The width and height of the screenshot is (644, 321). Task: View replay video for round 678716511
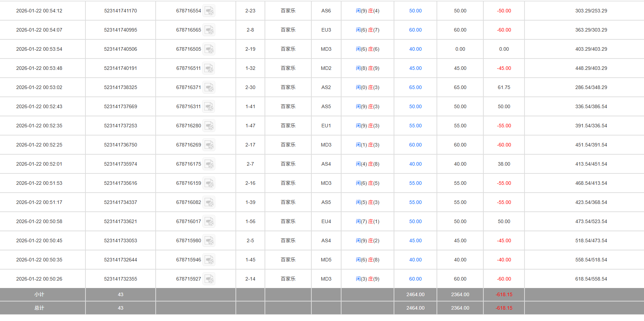209,68
